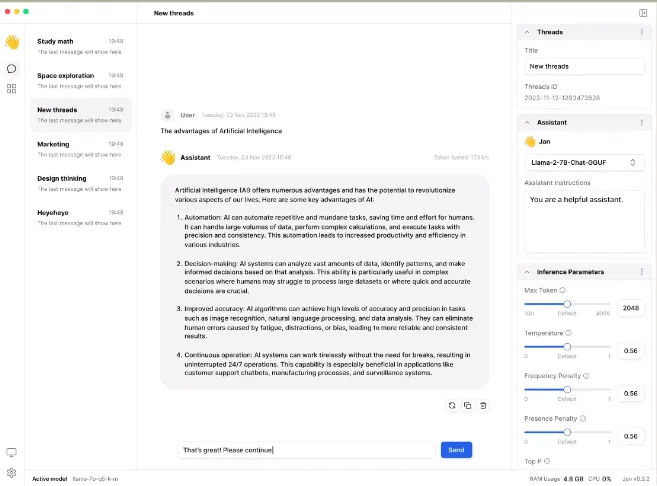Image resolution: width=657 pixels, height=486 pixels.
Task: Copy the assistant message with copy icon
Action: [468, 406]
